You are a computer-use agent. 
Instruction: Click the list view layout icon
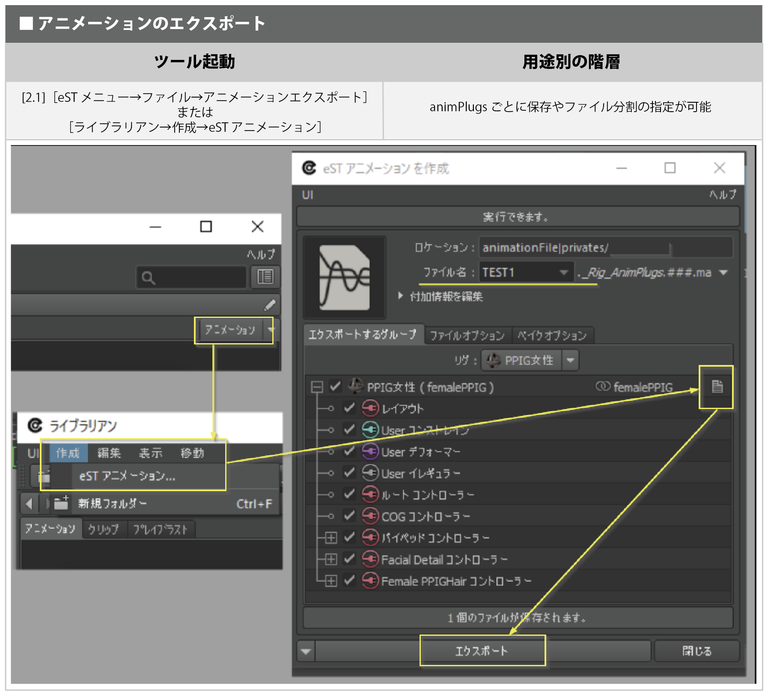click(265, 277)
